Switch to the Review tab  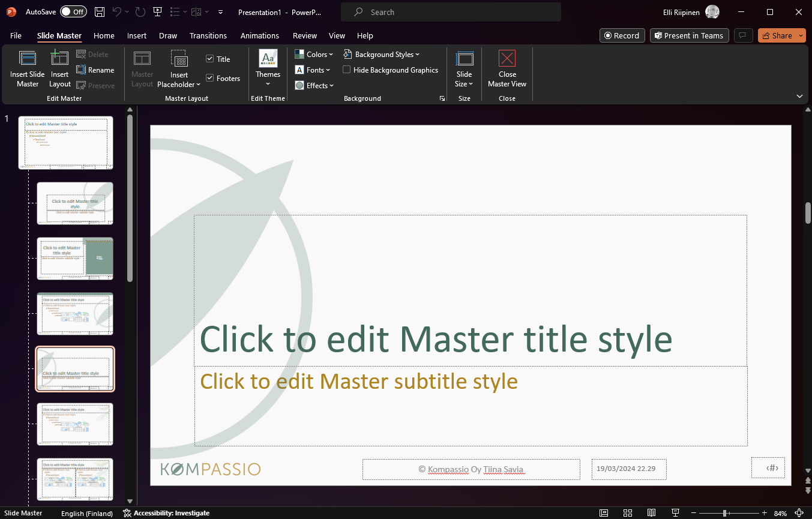pyautogui.click(x=305, y=35)
